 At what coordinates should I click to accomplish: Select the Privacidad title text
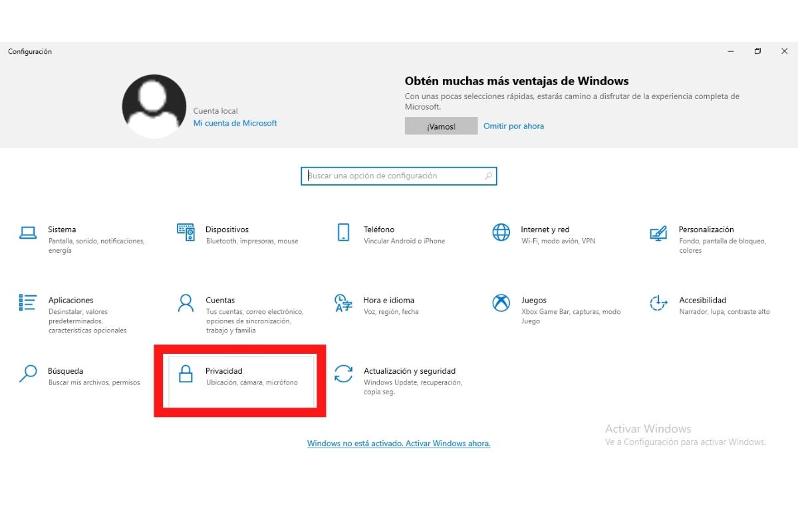(x=224, y=371)
